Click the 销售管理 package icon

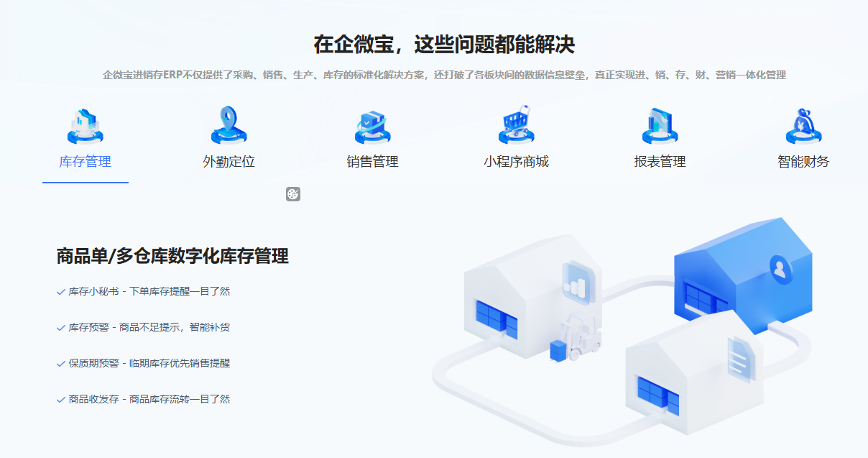pos(373,126)
